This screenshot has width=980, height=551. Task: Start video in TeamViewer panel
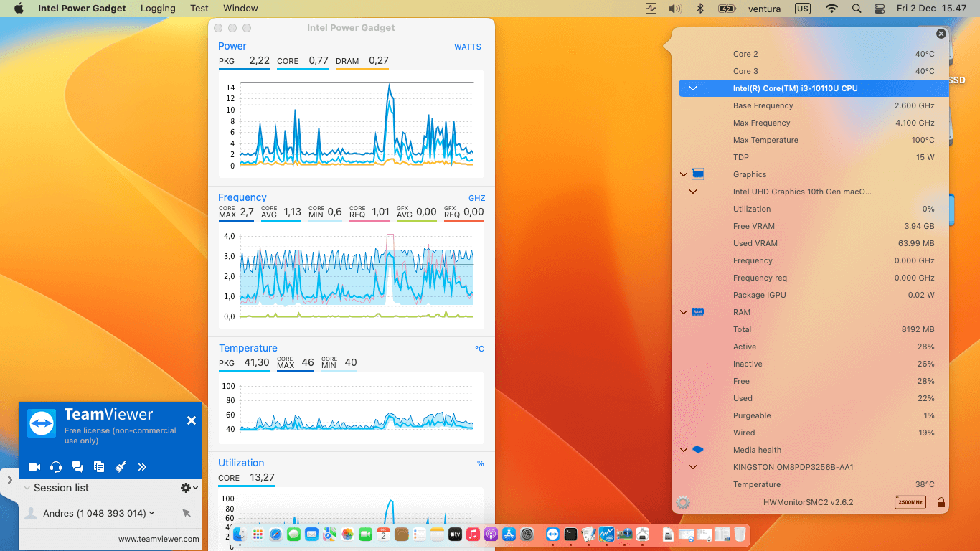click(x=34, y=467)
